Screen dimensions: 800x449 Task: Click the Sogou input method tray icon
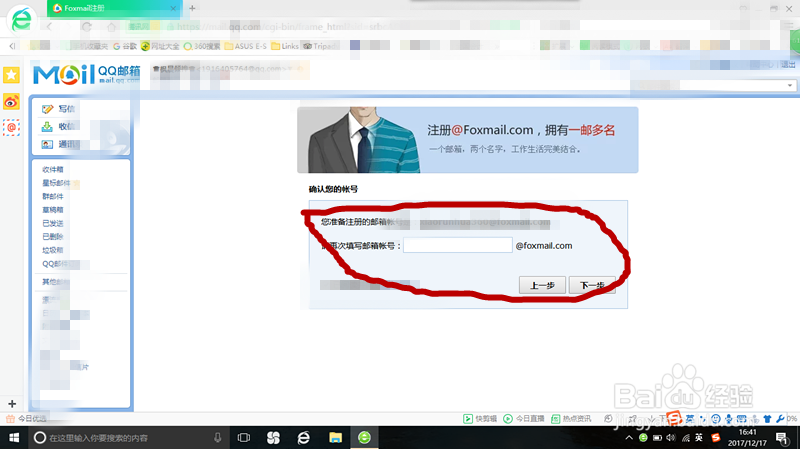pos(716,438)
